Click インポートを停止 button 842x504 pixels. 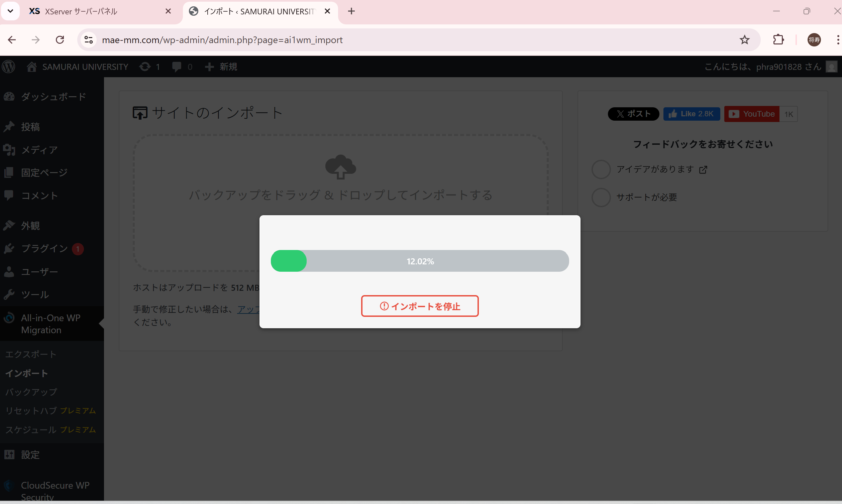(420, 306)
